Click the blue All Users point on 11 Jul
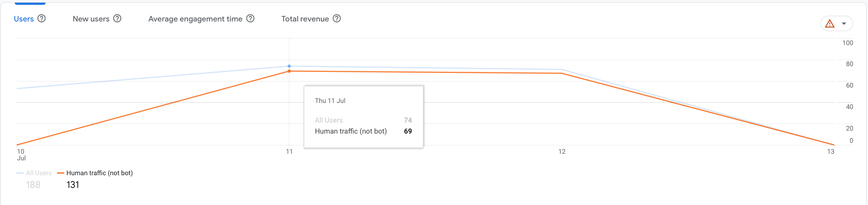 coord(289,66)
